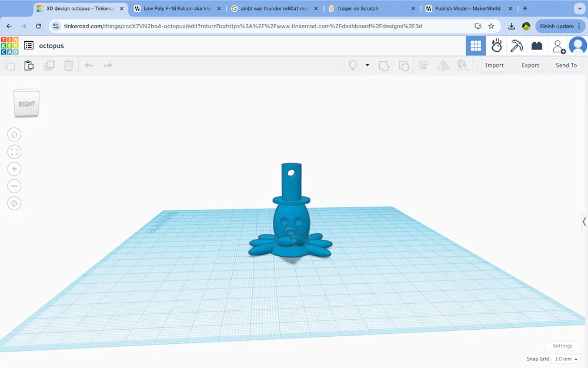The image size is (588, 368).
Task: Go back in browser history
Action: coord(9,26)
